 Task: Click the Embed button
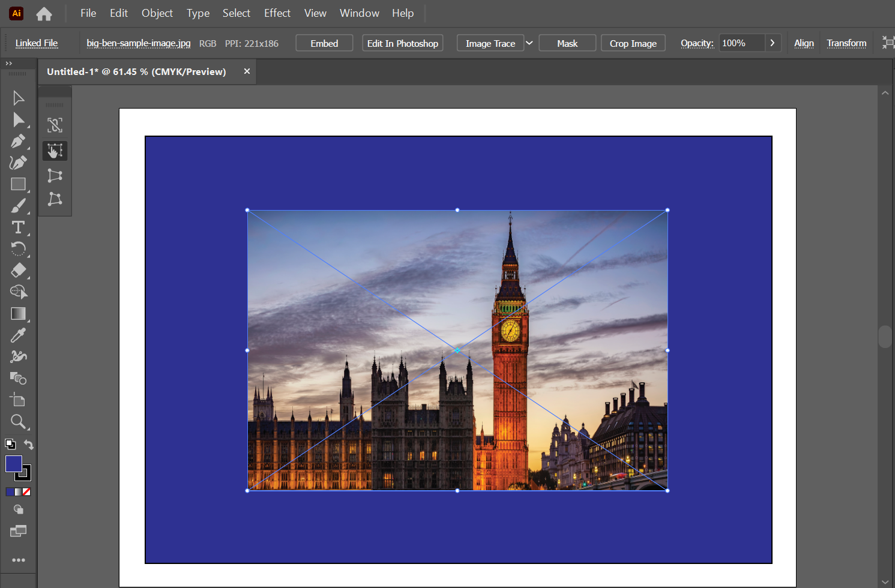coord(324,43)
